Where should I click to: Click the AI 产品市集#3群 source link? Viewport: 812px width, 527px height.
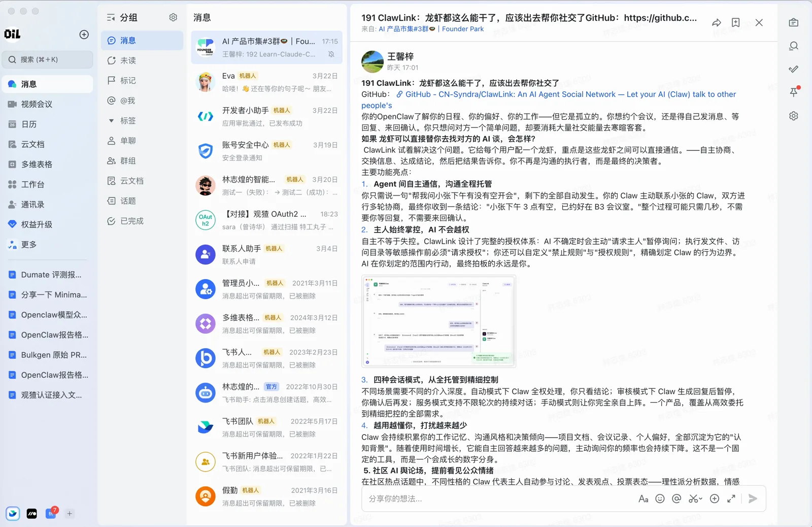(x=407, y=29)
